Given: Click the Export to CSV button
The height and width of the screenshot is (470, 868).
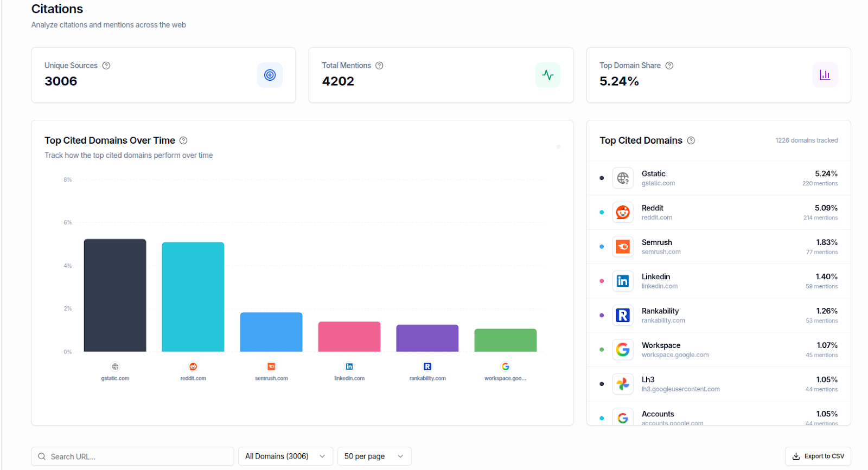Looking at the screenshot, I should coord(818,456).
